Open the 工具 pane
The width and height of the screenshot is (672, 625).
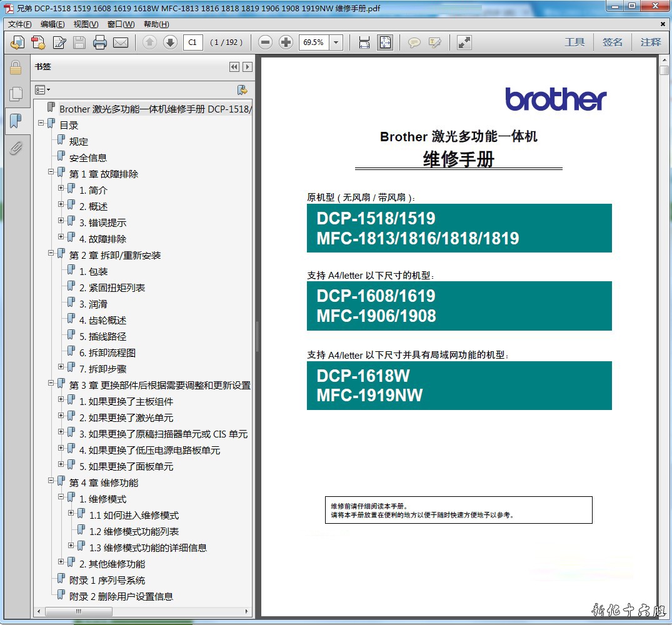coord(574,42)
